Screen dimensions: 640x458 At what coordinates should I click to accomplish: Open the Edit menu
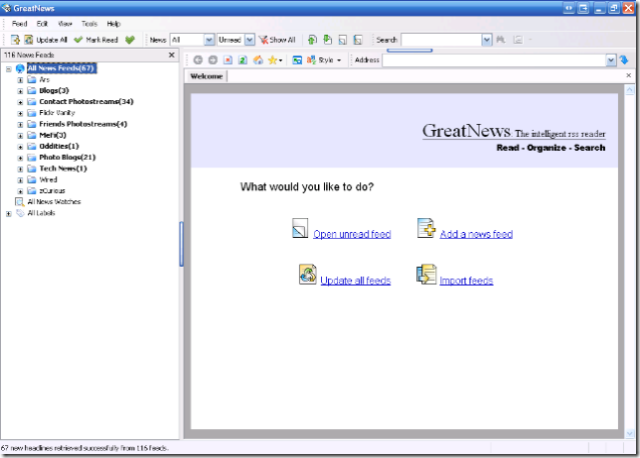coord(42,24)
